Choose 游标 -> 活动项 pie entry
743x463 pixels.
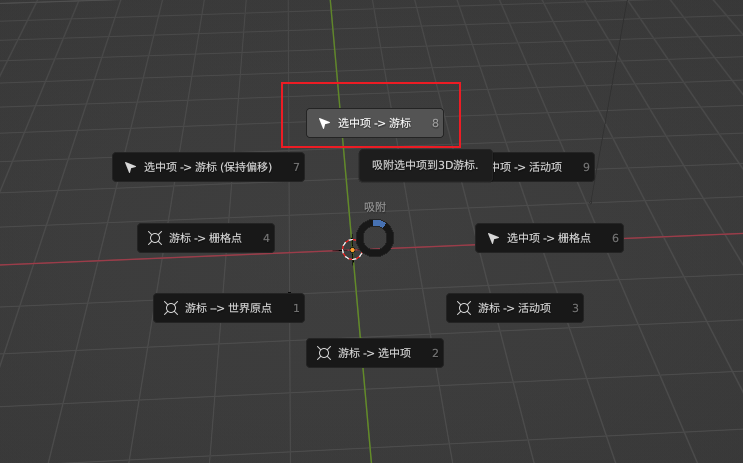click(x=514, y=308)
